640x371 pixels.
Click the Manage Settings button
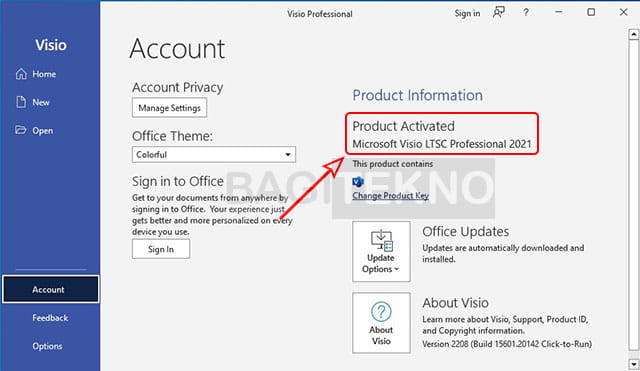pos(169,108)
